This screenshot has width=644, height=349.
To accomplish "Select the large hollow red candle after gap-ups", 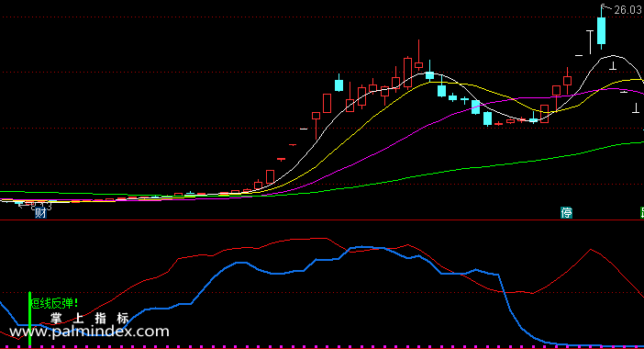I will 327,103.
